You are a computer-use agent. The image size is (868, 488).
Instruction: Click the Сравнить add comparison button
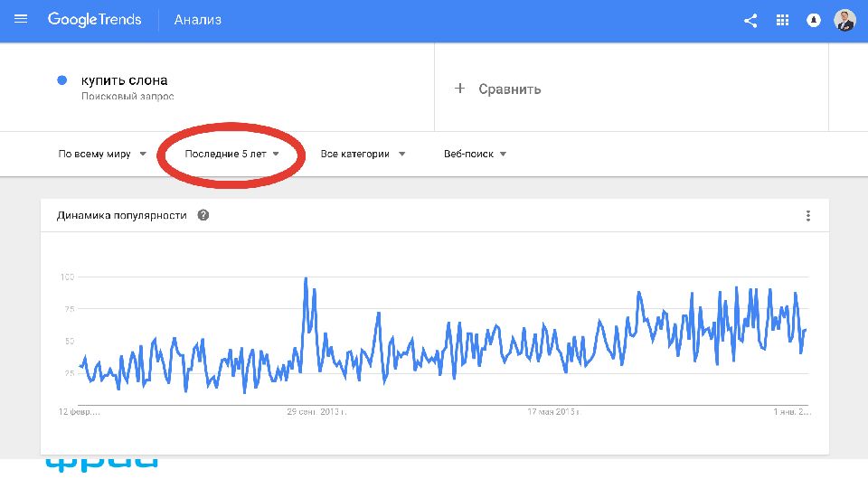tap(509, 89)
